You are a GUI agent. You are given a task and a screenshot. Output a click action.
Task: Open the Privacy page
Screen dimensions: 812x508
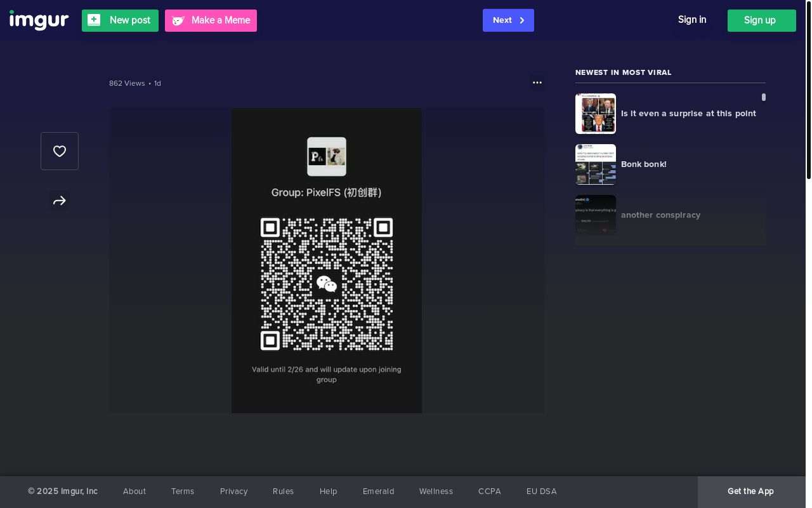pyautogui.click(x=234, y=491)
